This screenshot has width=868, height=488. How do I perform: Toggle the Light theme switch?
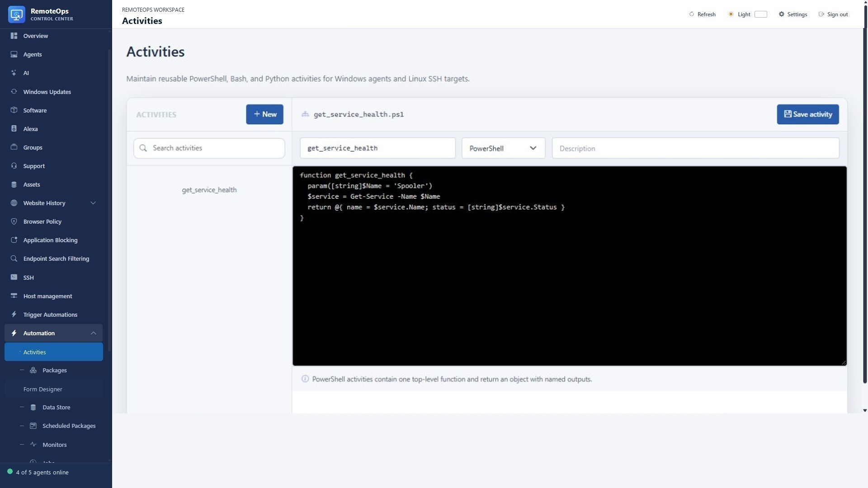point(761,14)
